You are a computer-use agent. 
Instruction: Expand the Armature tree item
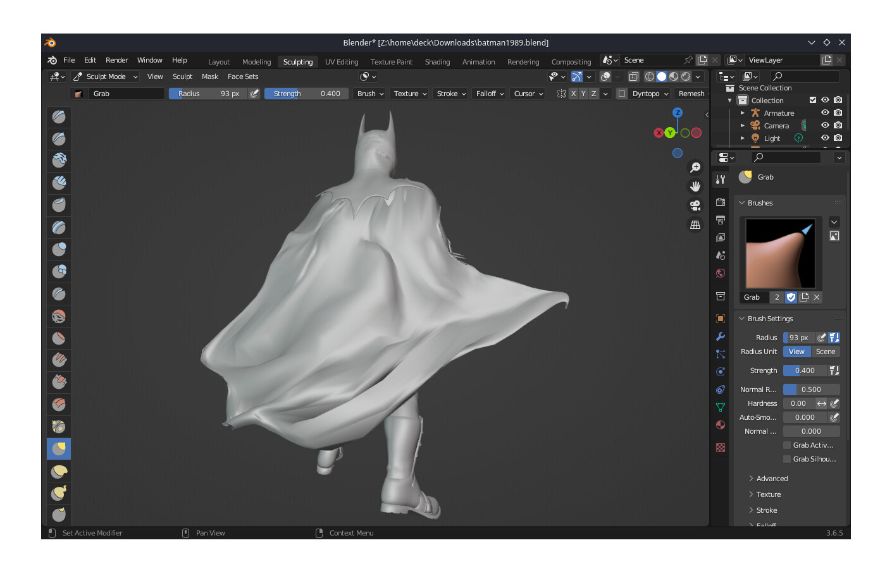tap(743, 113)
